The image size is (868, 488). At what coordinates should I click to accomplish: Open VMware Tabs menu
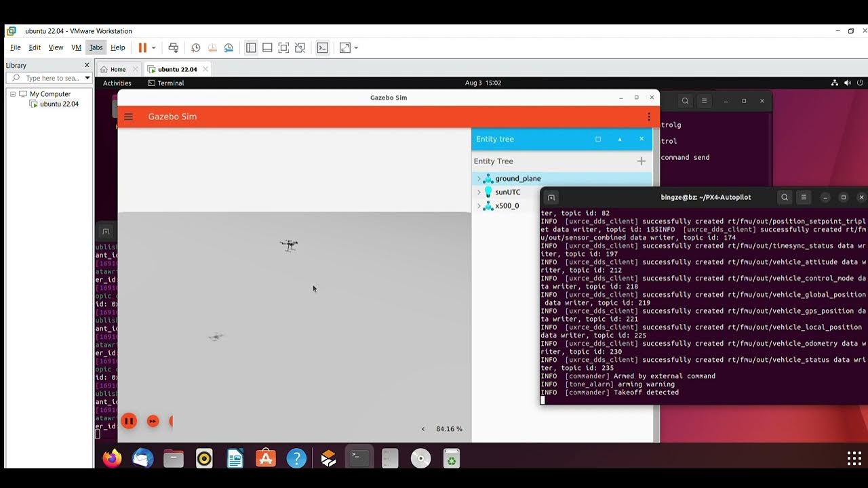96,47
